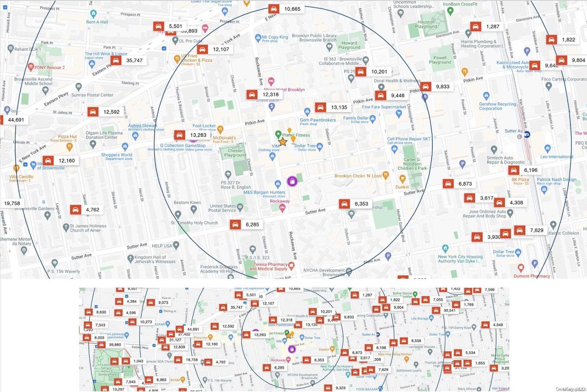Select the car icon next to 3,617
Screen dimensions: 587x392
[470, 198]
